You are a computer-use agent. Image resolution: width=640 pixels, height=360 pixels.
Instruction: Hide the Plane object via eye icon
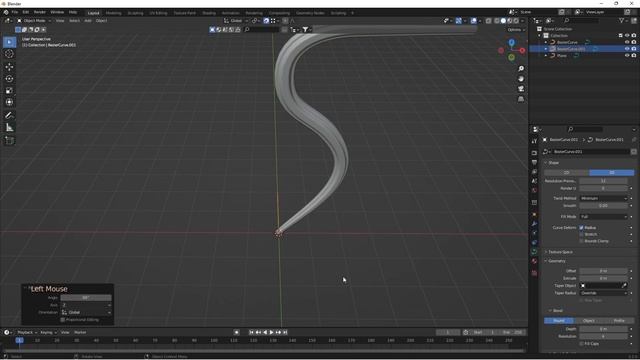627,55
